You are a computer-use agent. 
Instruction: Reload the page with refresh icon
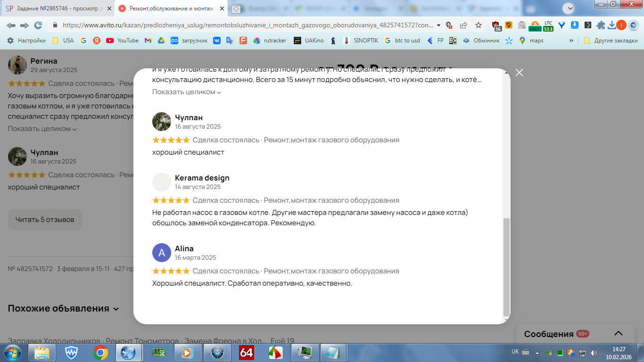38,25
